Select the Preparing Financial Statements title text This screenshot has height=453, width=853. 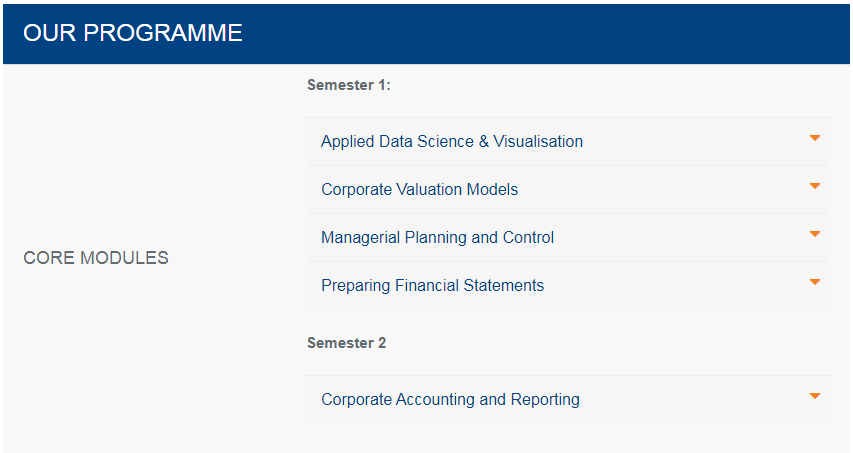click(x=432, y=286)
